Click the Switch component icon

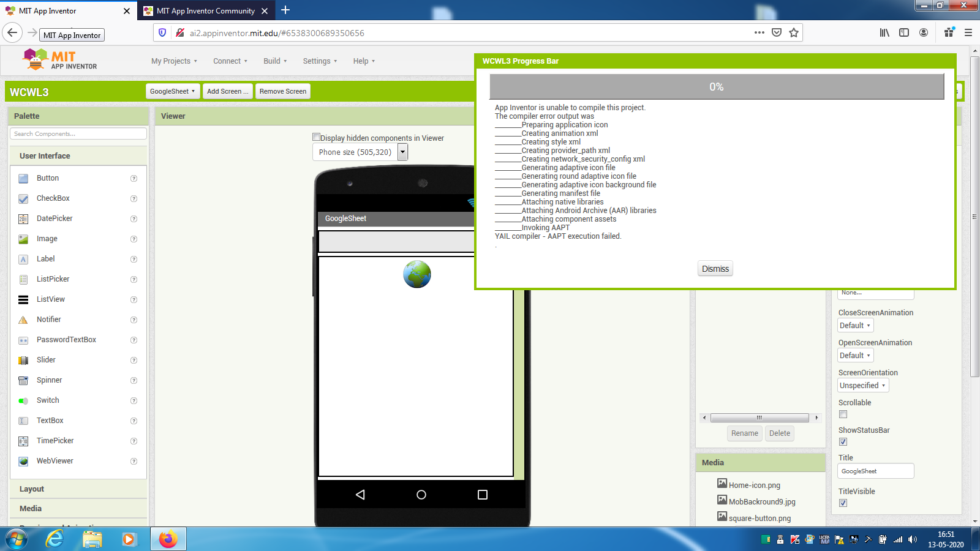click(x=23, y=400)
